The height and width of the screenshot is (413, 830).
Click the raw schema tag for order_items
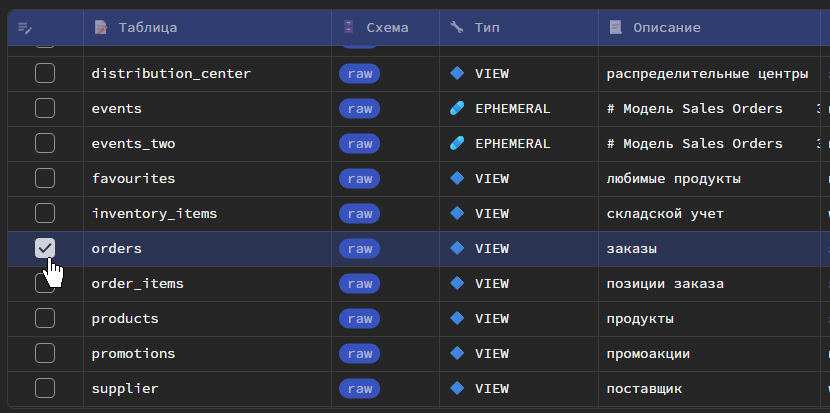[360, 283]
